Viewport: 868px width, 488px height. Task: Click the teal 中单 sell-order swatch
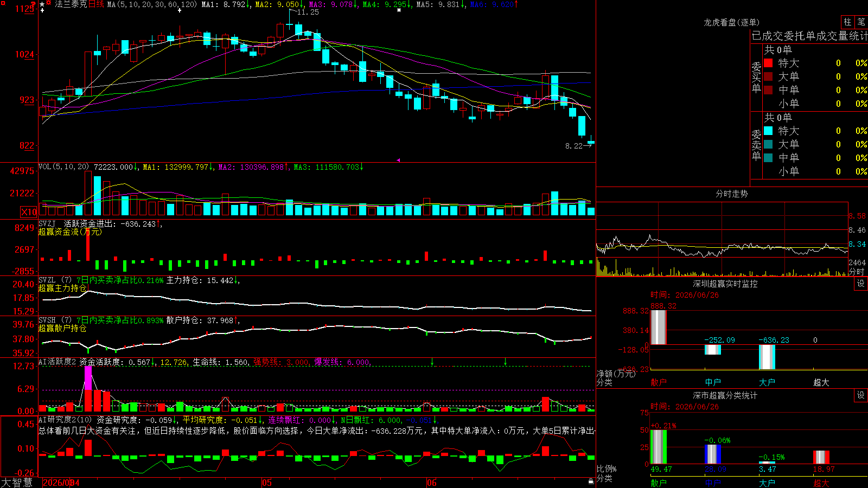[768, 158]
